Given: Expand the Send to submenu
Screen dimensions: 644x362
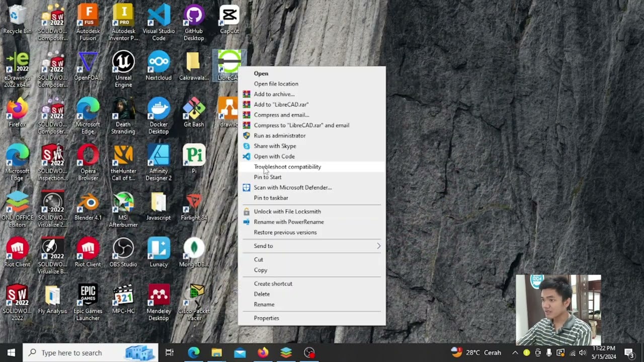Looking at the screenshot, I should click(x=312, y=246).
